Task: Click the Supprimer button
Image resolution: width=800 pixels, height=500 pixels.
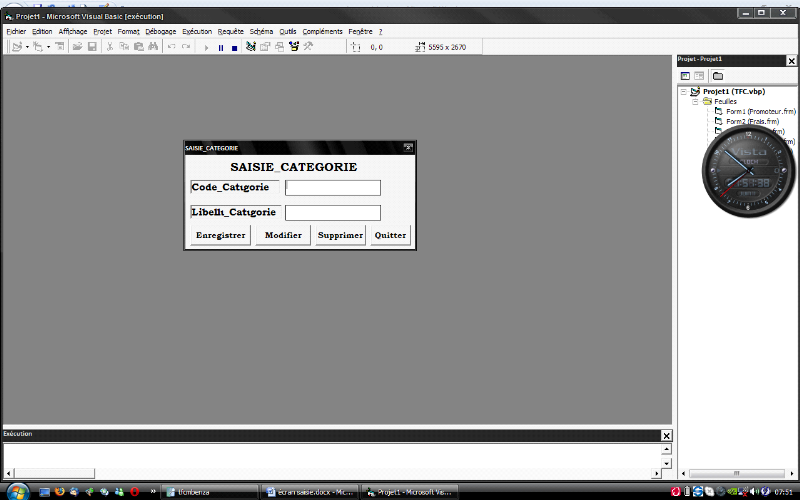Action: click(x=340, y=235)
